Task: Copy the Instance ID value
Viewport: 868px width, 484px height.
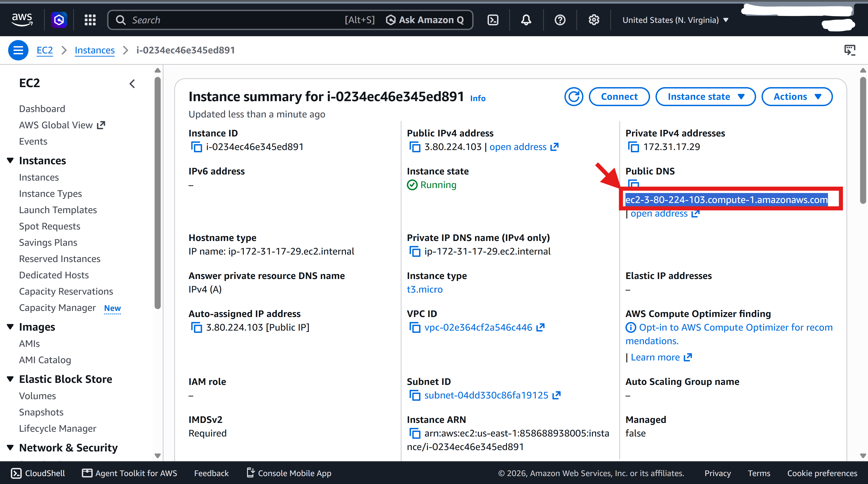Action: click(x=196, y=147)
